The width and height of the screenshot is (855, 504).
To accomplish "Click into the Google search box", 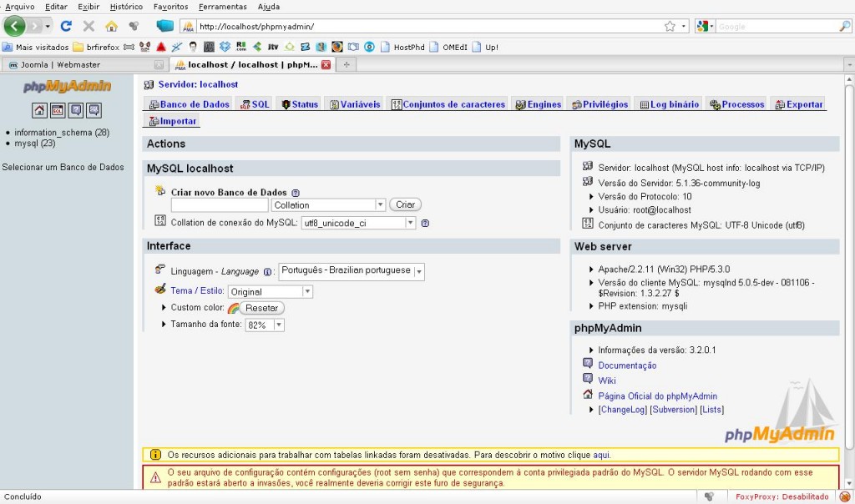I will click(777, 26).
